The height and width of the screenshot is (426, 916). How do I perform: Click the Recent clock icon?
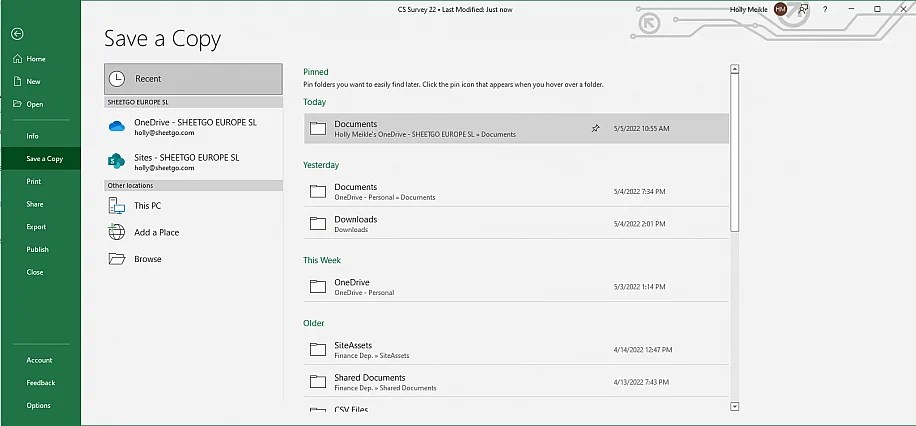tap(117, 79)
